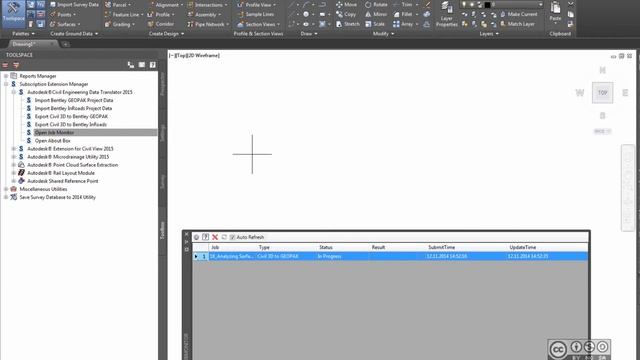
Task: Select Open Job Monitor item
Action: 54,133
